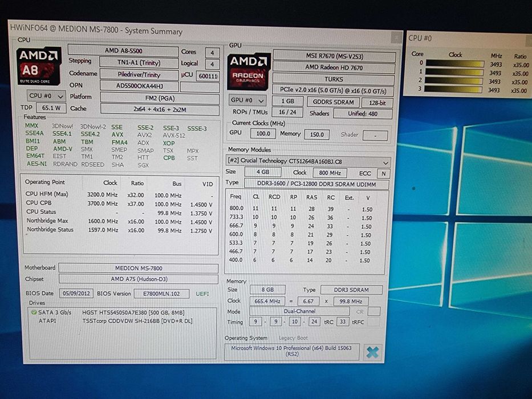Click the MSI R7670 (MS-V253) GPU field
Image resolution: width=532 pixels, height=399 pixels.
coord(334,56)
